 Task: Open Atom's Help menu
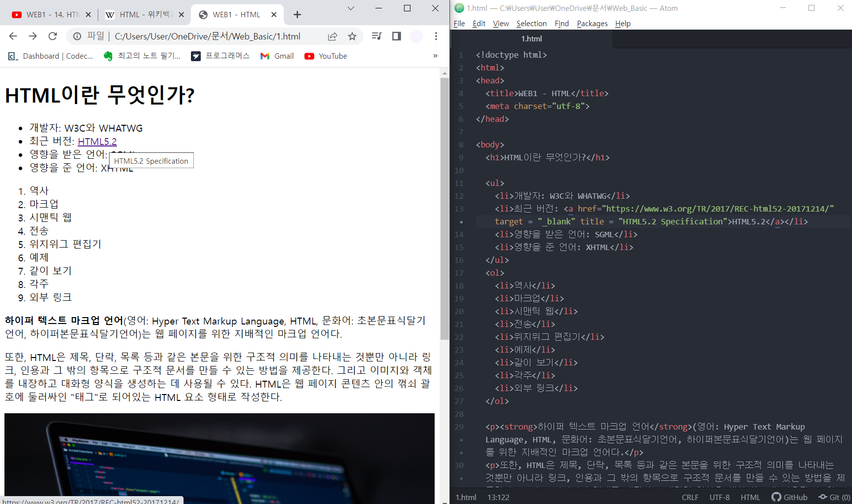point(623,24)
